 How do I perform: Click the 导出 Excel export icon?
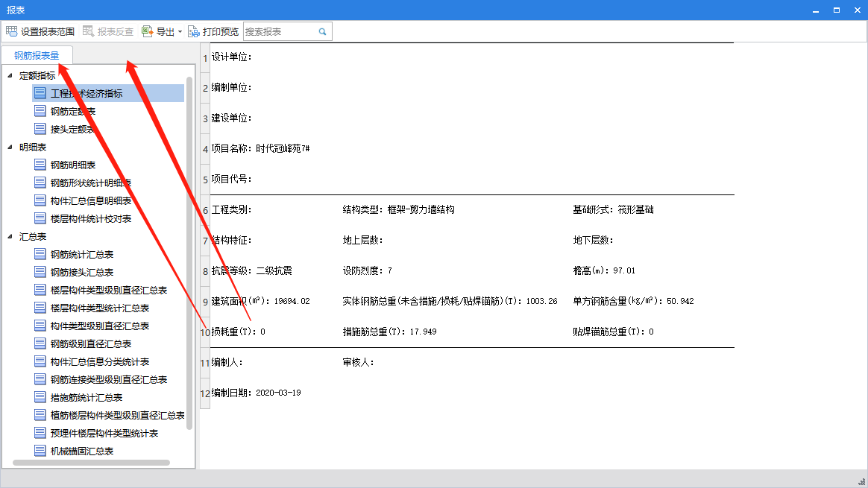147,31
